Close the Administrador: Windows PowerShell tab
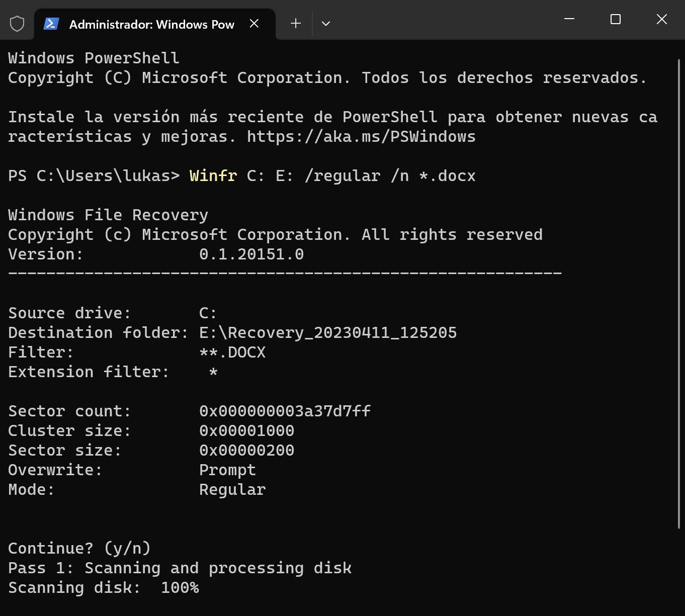The width and height of the screenshot is (685, 616). [254, 24]
